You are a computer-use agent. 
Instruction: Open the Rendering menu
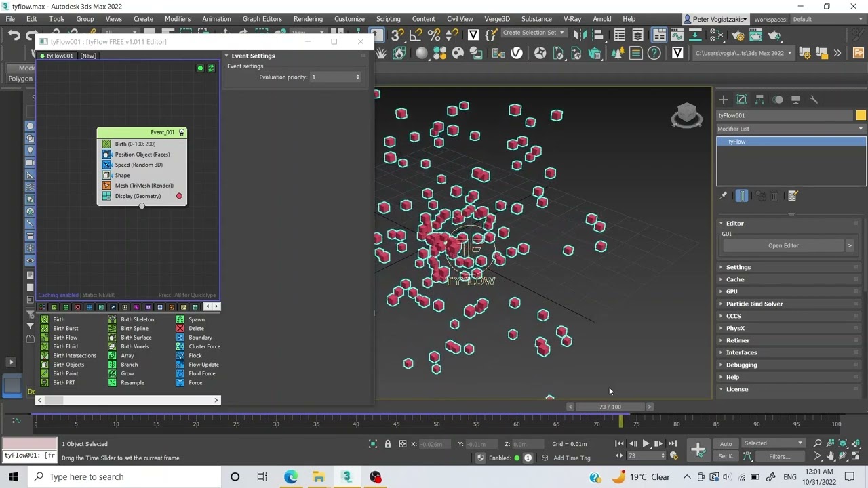point(308,19)
